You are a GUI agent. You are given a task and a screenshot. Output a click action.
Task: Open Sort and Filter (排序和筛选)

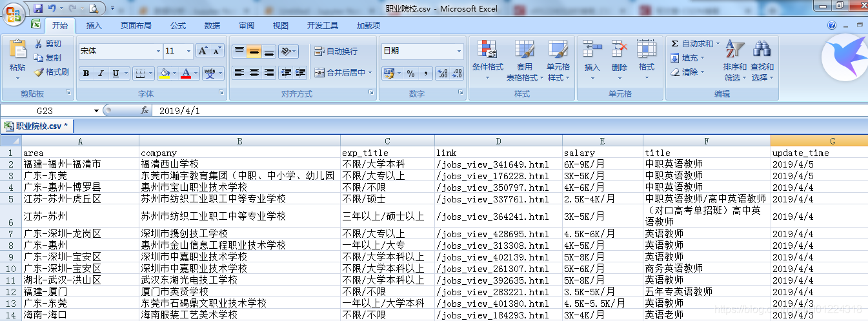tap(734, 60)
